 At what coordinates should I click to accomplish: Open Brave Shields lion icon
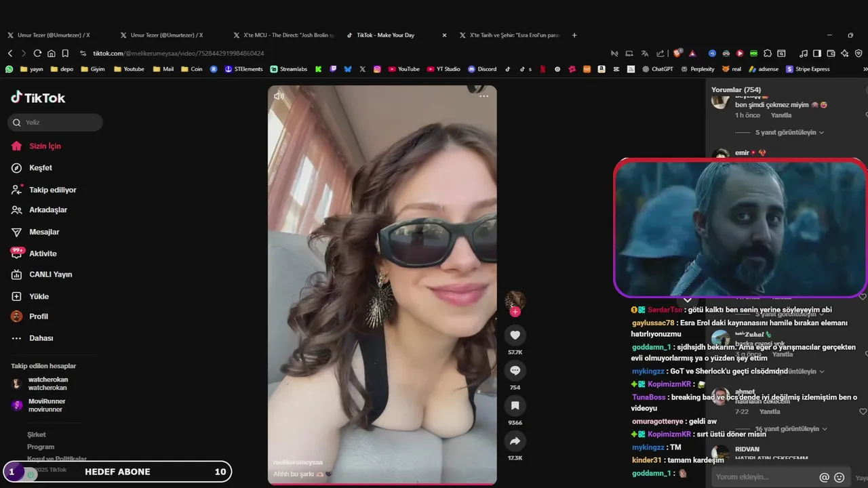[x=677, y=53]
